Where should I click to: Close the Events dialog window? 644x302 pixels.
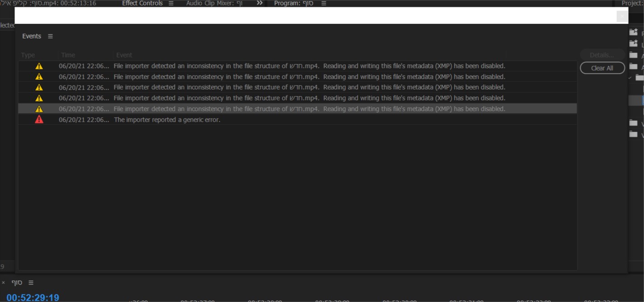point(622,16)
